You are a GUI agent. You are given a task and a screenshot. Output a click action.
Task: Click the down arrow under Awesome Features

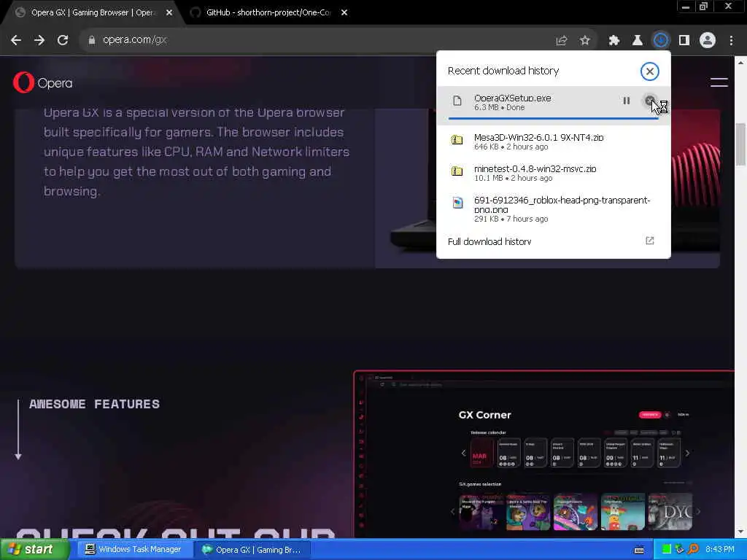point(18,429)
